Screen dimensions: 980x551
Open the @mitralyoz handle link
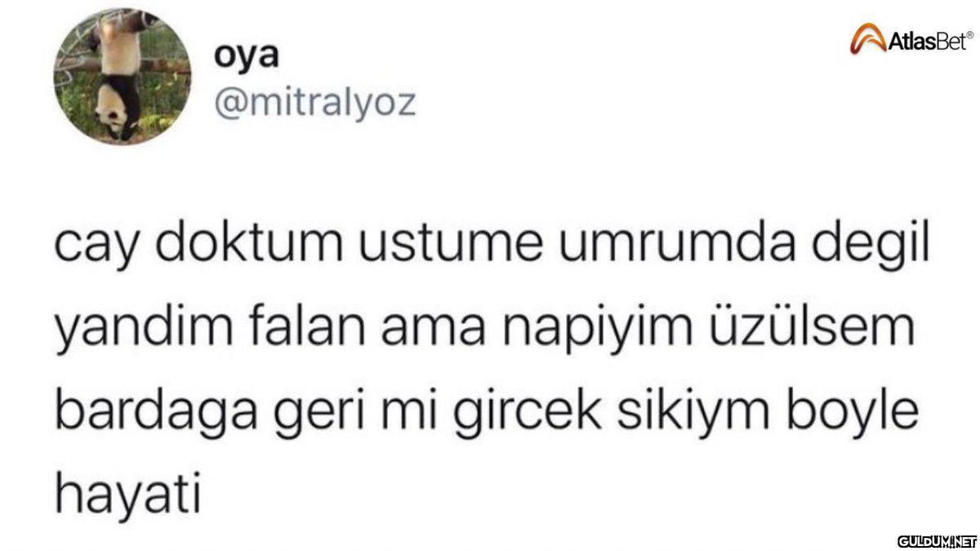[x=315, y=104]
